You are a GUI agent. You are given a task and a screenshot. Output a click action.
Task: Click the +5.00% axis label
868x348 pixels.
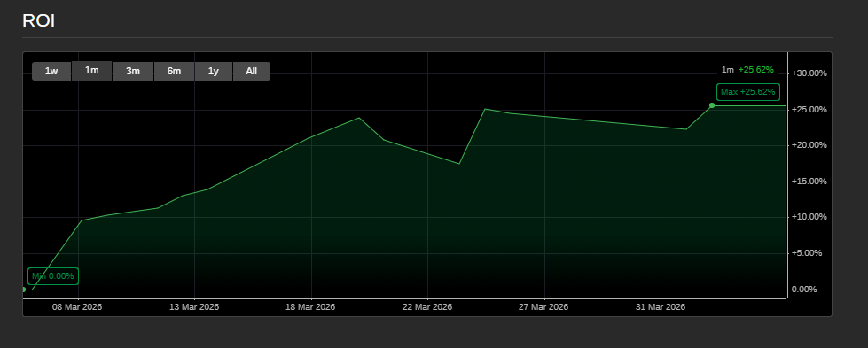coord(807,253)
